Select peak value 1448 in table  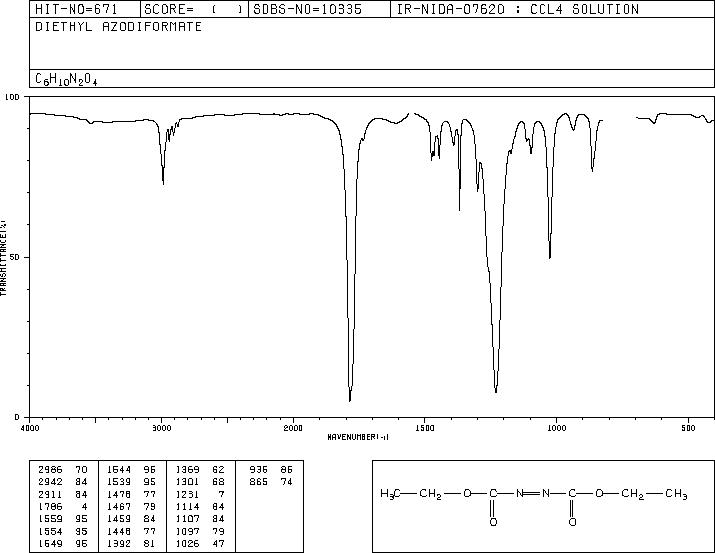tap(119, 531)
